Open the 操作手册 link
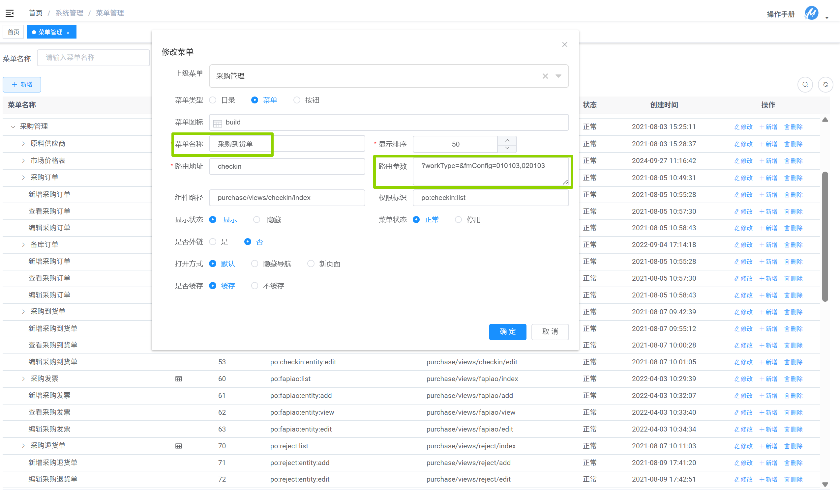The image size is (840, 504). pos(781,14)
